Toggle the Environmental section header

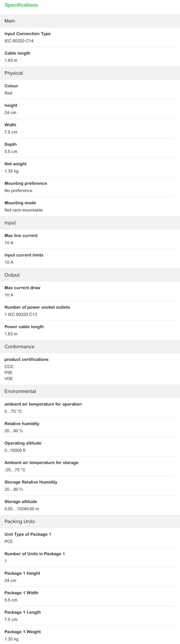(x=90, y=391)
